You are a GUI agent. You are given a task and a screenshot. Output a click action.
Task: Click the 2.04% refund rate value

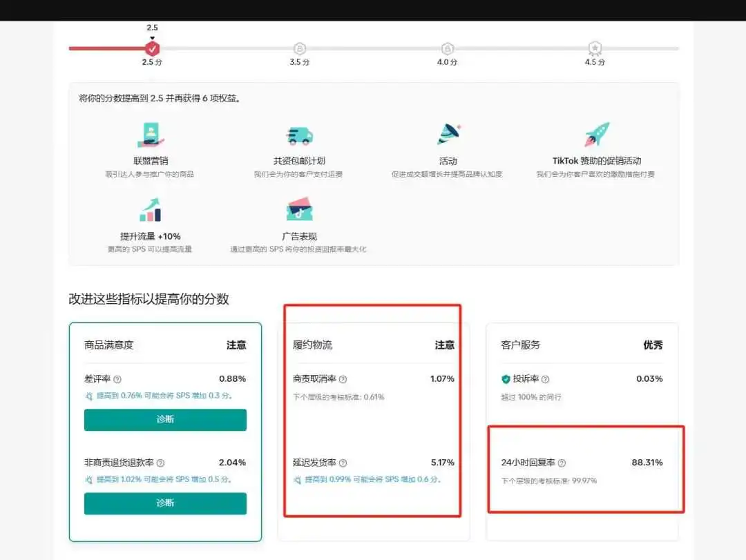pos(233,463)
